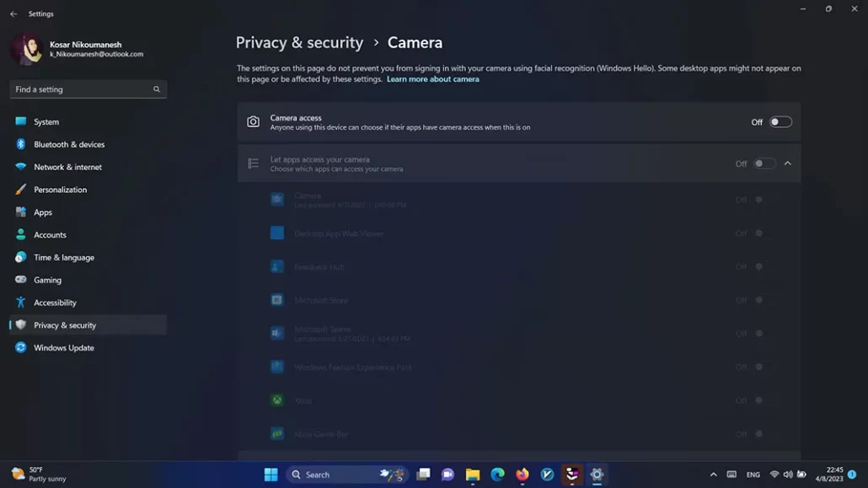Collapse the Let apps access camera section
The image size is (868, 488).
[788, 164]
